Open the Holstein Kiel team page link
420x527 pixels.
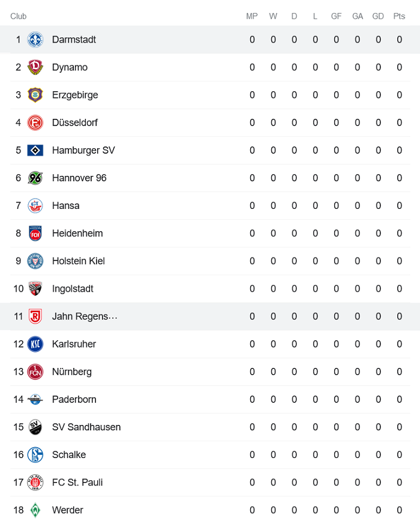tap(78, 261)
